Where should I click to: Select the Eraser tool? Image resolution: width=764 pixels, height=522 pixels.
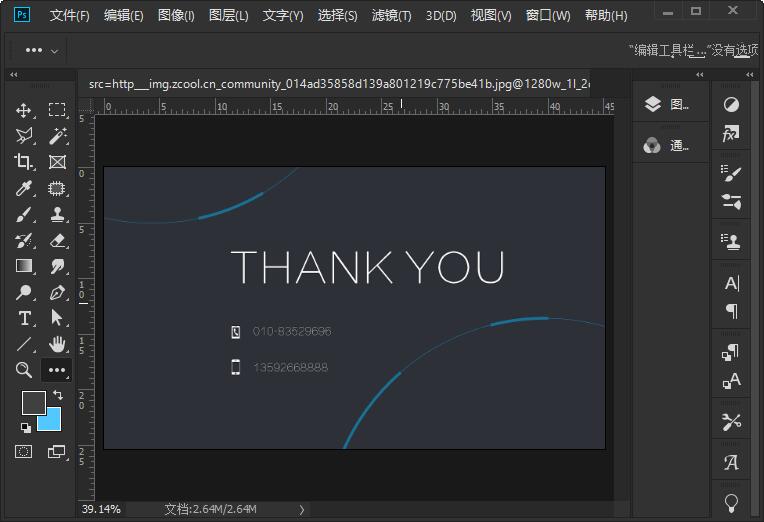57,240
